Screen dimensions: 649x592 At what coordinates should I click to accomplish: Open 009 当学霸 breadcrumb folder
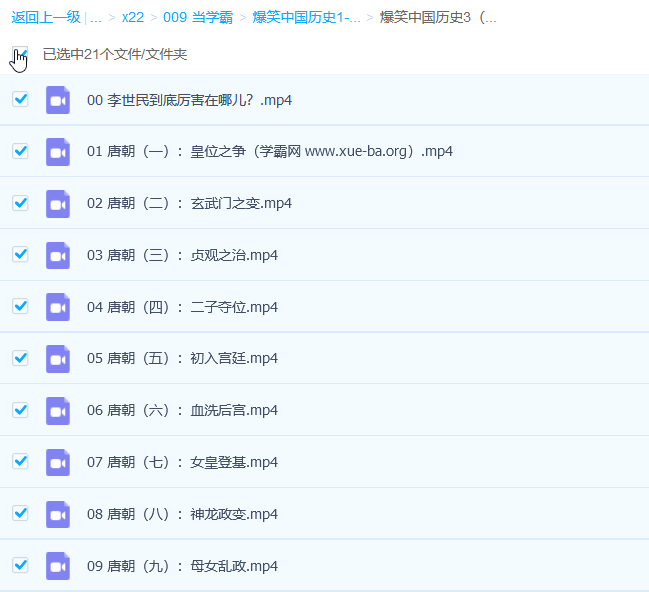pos(198,17)
